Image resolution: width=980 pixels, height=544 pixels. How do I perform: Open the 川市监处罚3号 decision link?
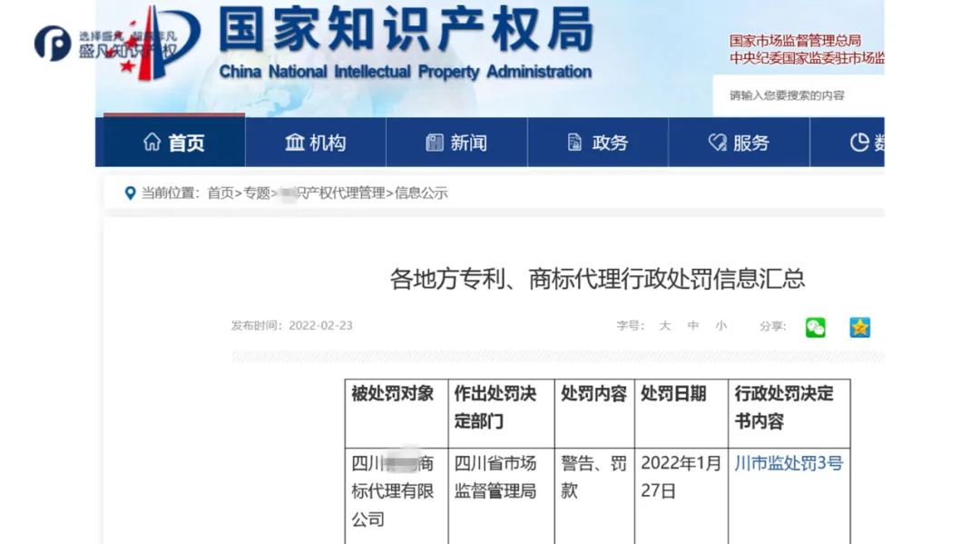788,463
